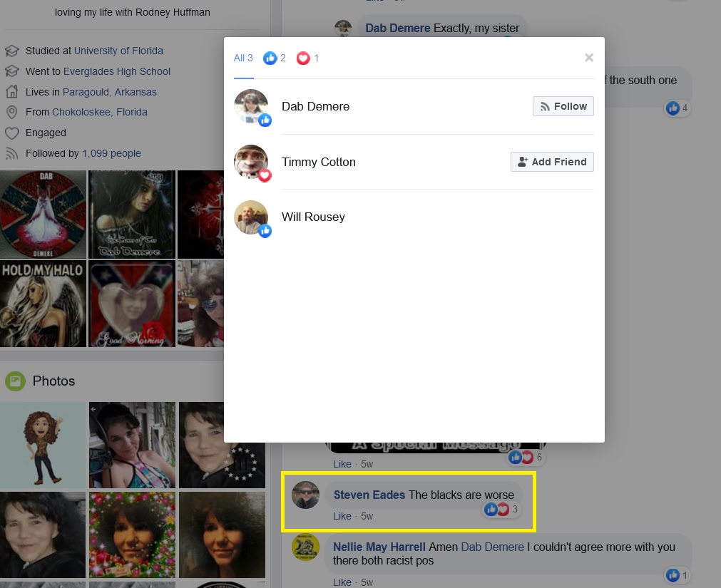Open the dark-haired woman Dab Demere artwork photo
The width and height of the screenshot is (721, 588).
coord(132,215)
